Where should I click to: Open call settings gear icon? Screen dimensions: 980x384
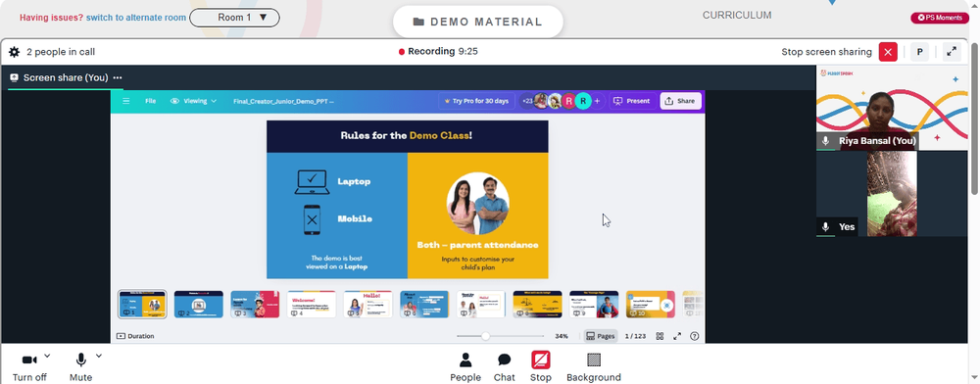(x=14, y=52)
